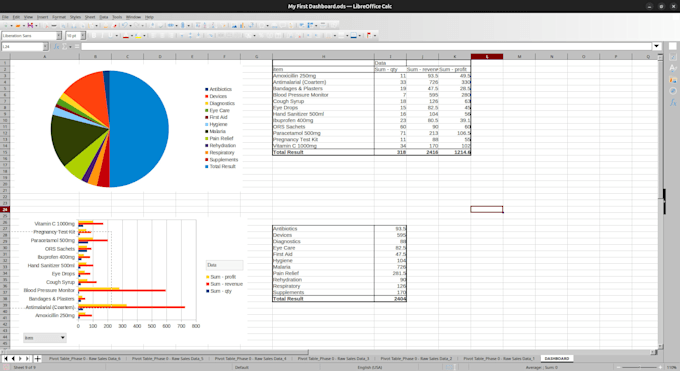Toggle Italic formatting

coord(102,36)
